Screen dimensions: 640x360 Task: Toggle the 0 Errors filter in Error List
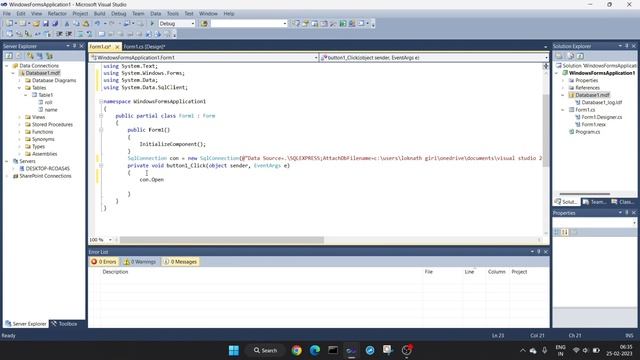[104, 262]
